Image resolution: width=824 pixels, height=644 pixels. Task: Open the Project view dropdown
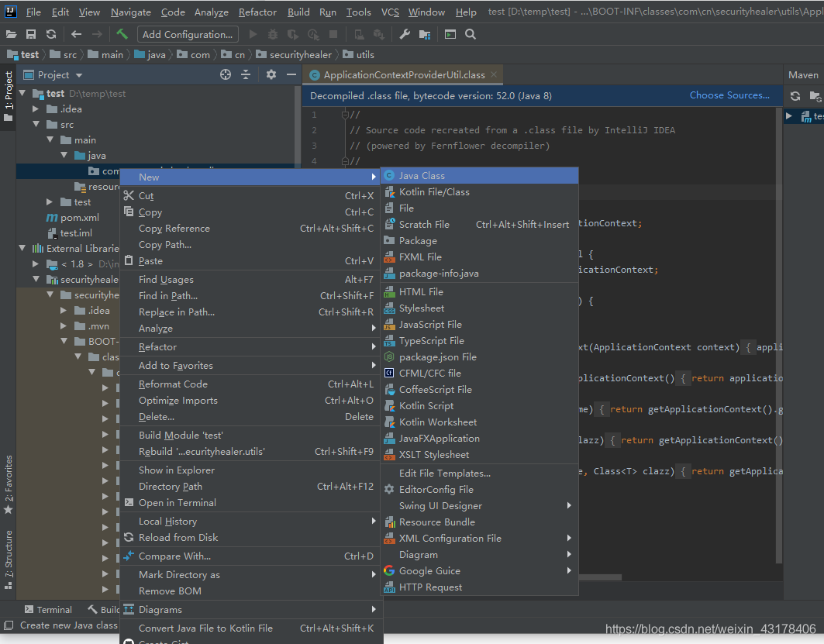point(79,75)
